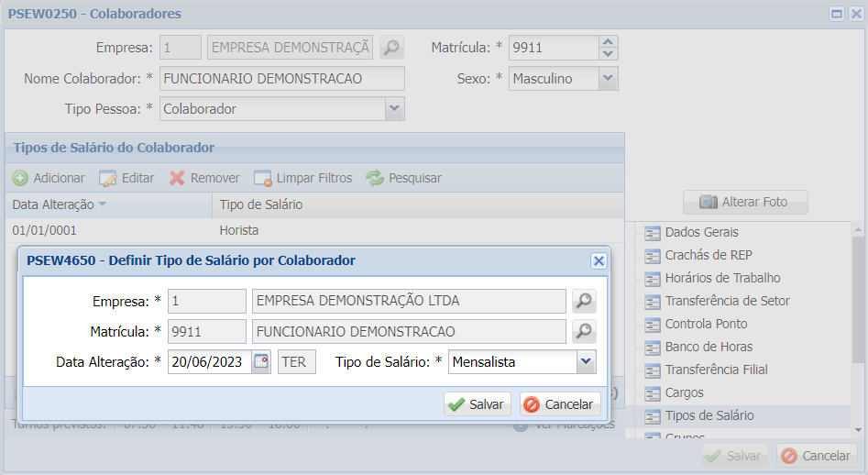Click the Empresa search magnifier in Colaboradores window
The height and width of the screenshot is (475, 868).
391,48
